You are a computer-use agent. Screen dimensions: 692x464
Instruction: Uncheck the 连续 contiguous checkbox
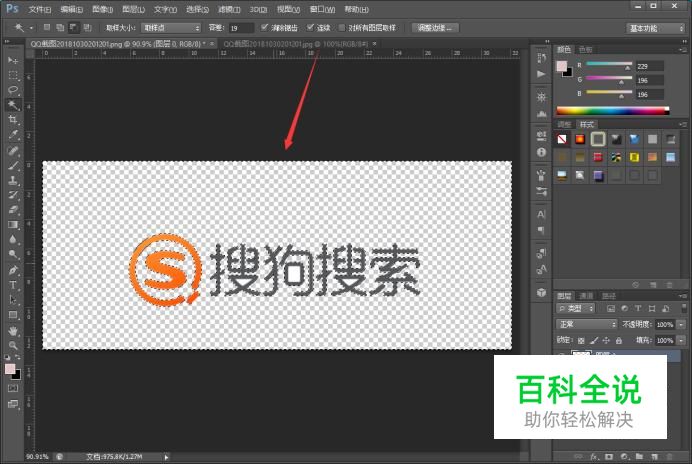pos(310,27)
